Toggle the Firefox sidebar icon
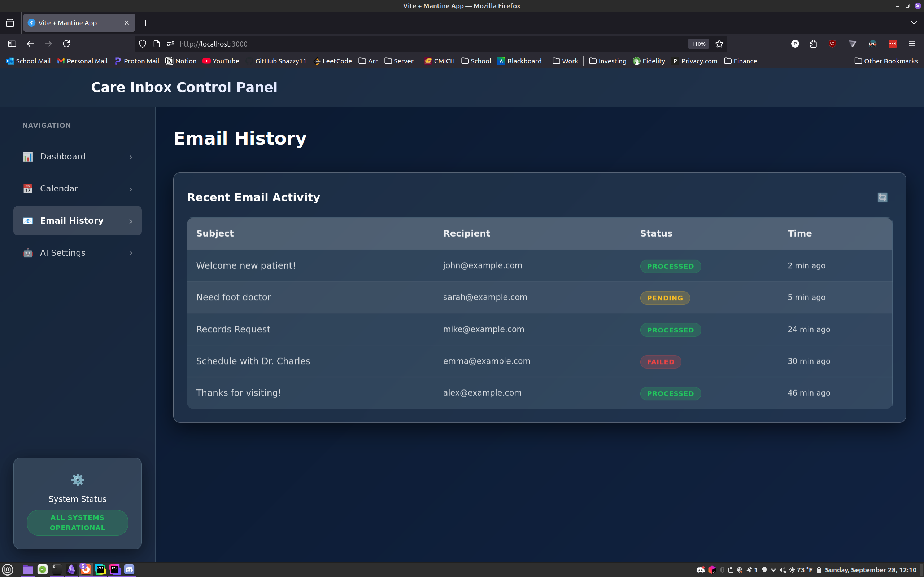924x577 pixels. (12, 44)
